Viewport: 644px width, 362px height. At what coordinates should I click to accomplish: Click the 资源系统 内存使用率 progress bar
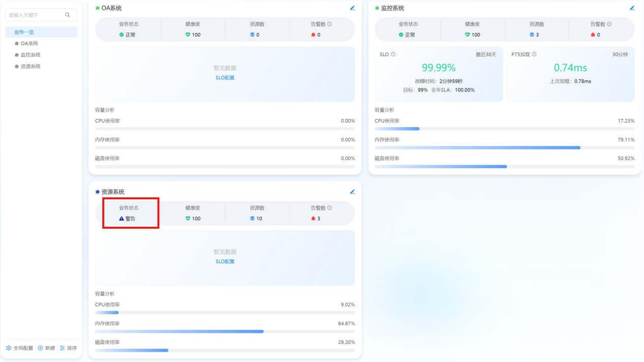[225, 331]
